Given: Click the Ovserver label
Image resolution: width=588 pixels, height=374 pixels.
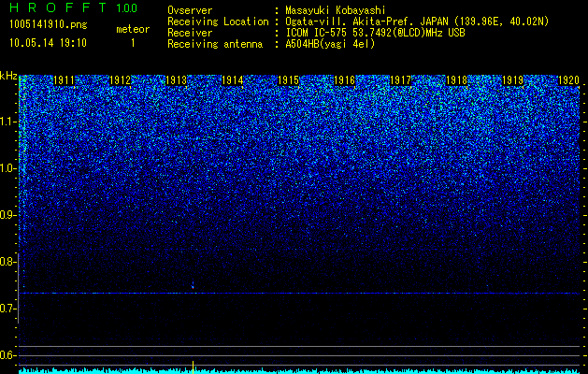Looking at the screenshot, I should 190,10.
